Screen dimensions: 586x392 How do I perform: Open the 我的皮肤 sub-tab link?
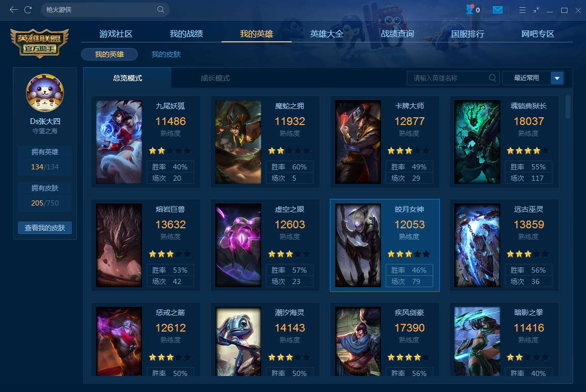[166, 54]
